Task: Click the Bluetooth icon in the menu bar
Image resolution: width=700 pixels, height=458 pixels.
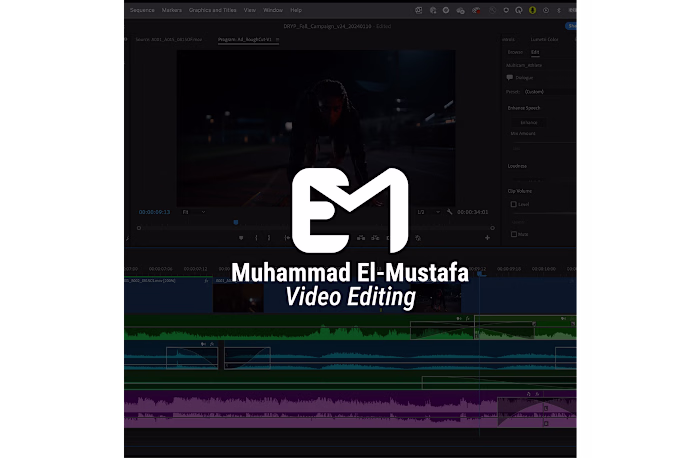Action: pos(558,10)
